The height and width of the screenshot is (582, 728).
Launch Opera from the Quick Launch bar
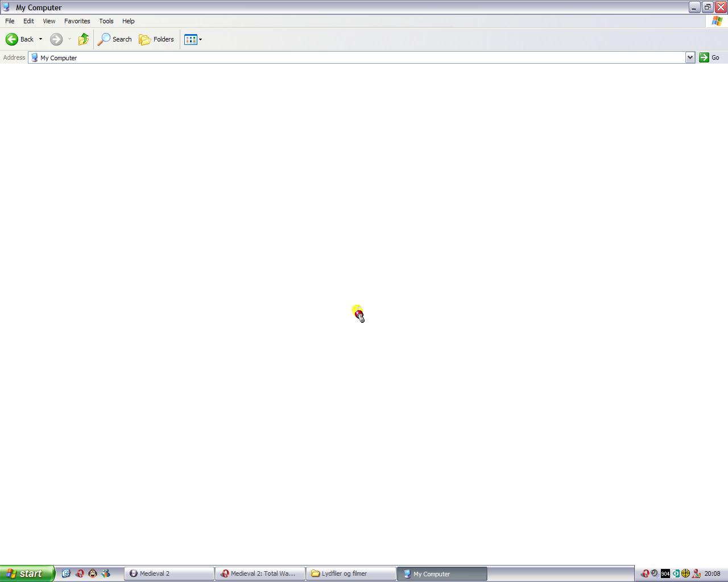[80, 573]
